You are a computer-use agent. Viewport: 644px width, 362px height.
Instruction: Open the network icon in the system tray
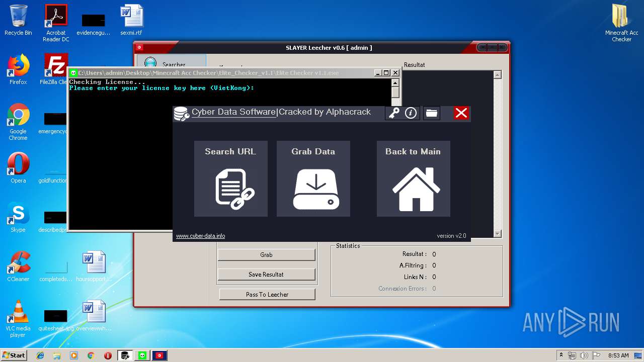coord(573,355)
